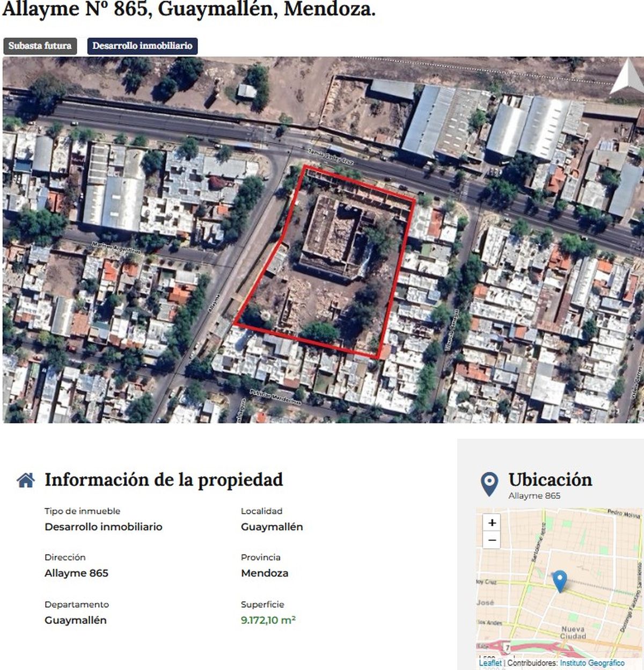The height and width of the screenshot is (670, 644).
Task: Open the Leaflet attribution link
Action: click(x=490, y=663)
